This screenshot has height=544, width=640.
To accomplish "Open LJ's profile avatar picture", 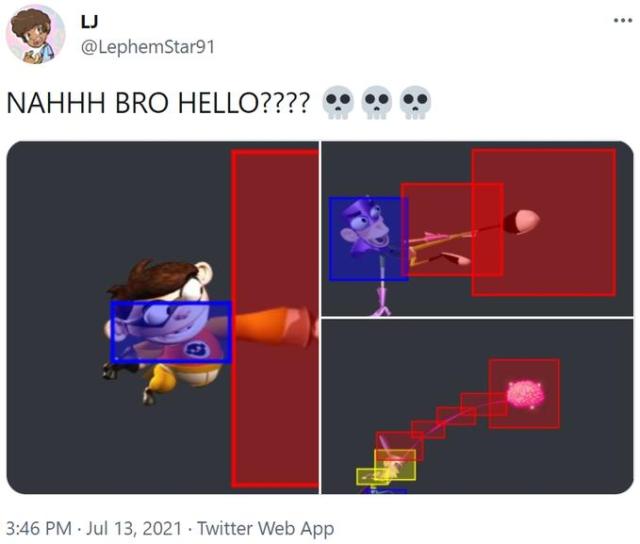I will point(35,34).
